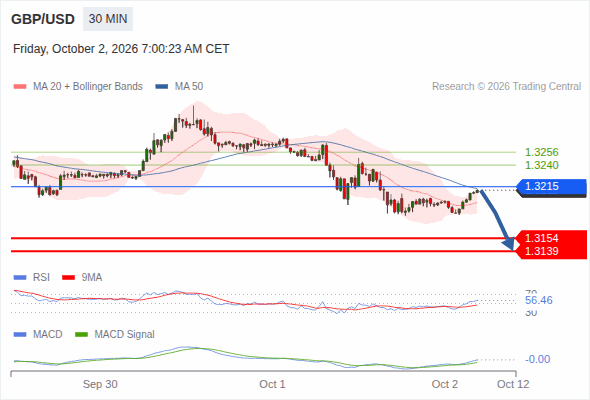Select the 1.3215 pivot price tag
The width and height of the screenshot is (590, 400).
pyautogui.click(x=552, y=186)
